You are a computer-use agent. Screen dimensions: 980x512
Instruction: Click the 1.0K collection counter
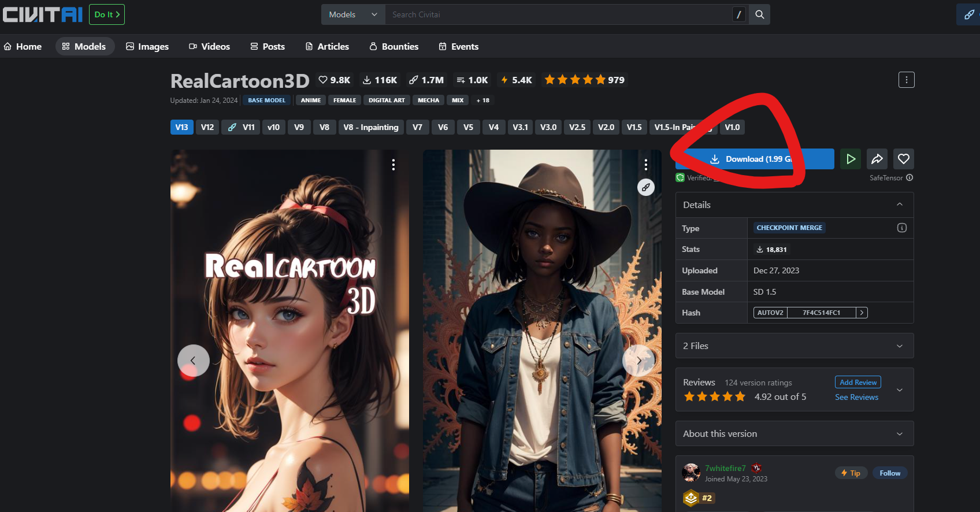tap(472, 80)
